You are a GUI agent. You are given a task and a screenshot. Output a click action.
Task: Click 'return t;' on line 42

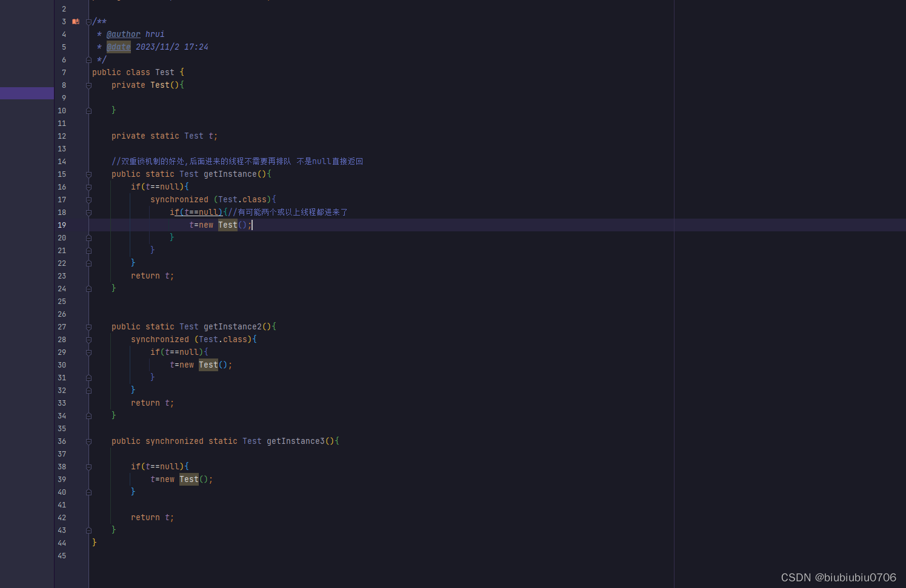point(152,518)
